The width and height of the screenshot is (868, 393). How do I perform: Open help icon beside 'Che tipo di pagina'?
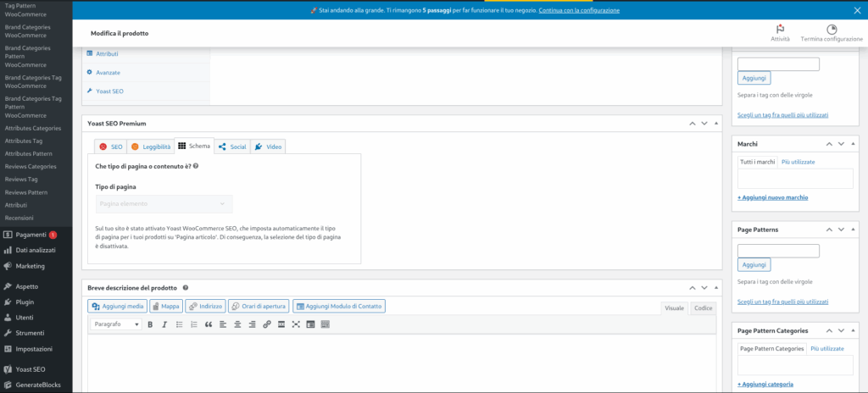pyautogui.click(x=196, y=166)
